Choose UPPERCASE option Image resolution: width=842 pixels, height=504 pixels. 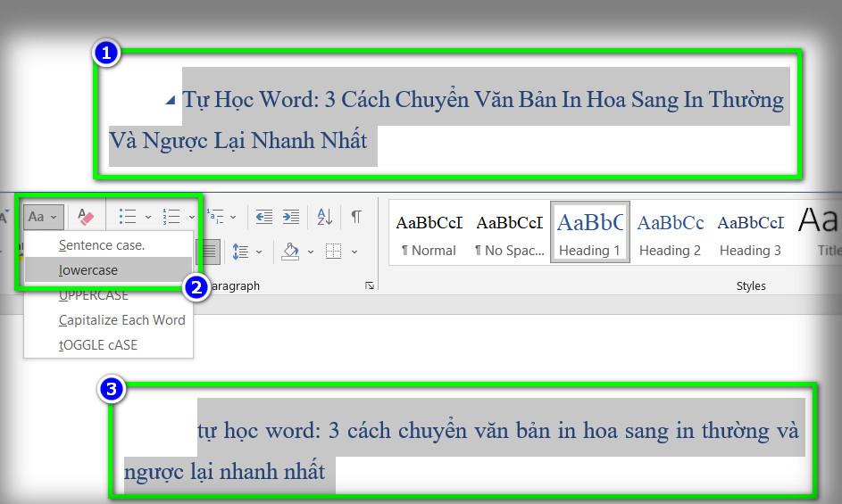[x=108, y=295]
